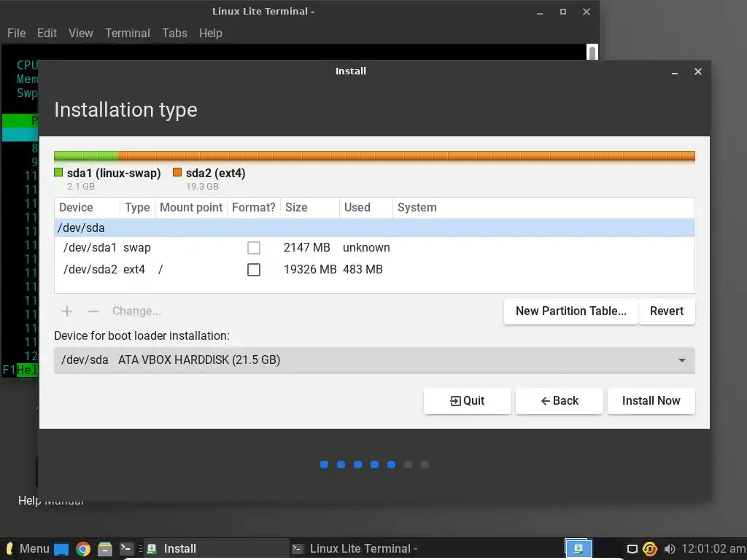Click the taskbar clock 12:01:02 am
The width and height of the screenshot is (747, 560).
[x=713, y=548]
